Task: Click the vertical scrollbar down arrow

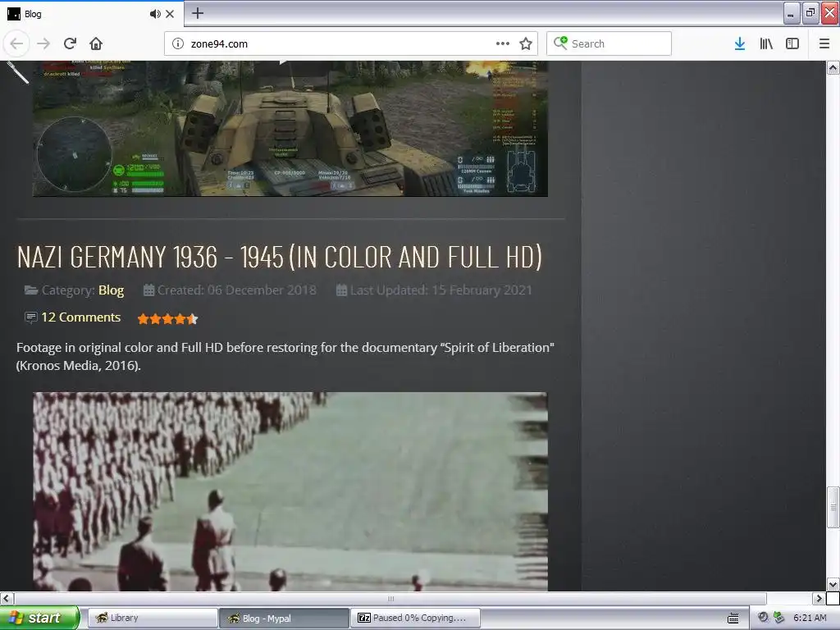Action: pos(833,584)
